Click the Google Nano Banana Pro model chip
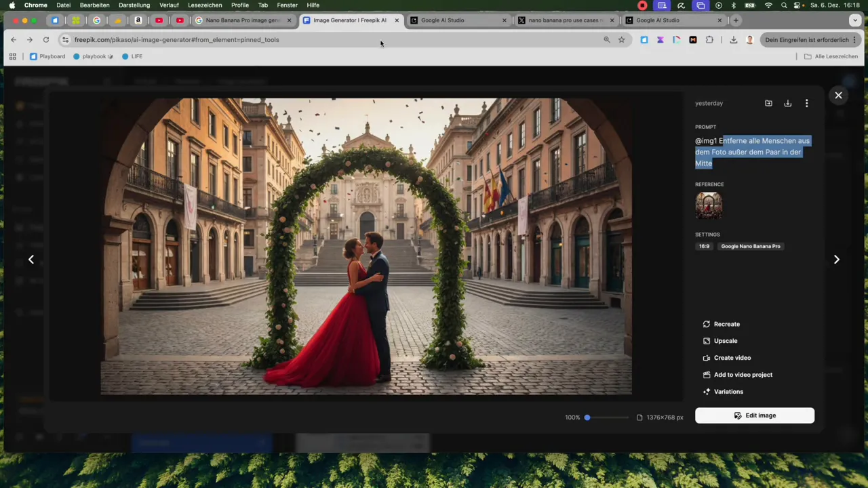The width and height of the screenshot is (868, 488). click(750, 246)
